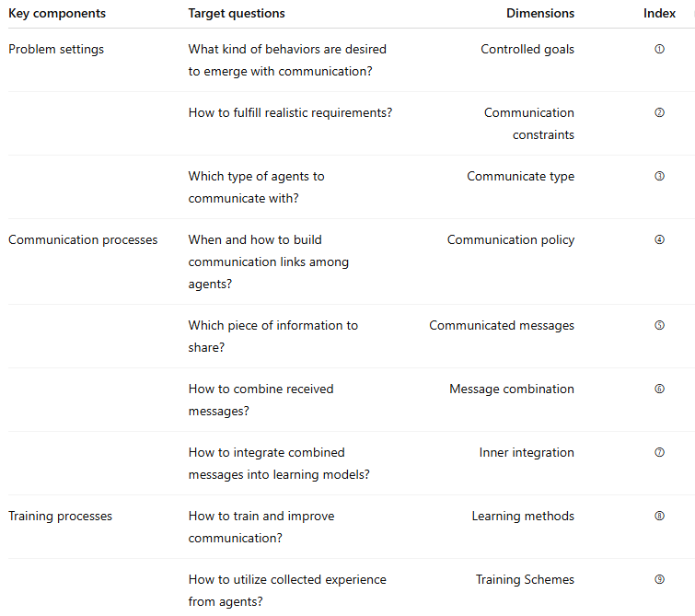
Task: Click the Index column header
Action: 659,14
